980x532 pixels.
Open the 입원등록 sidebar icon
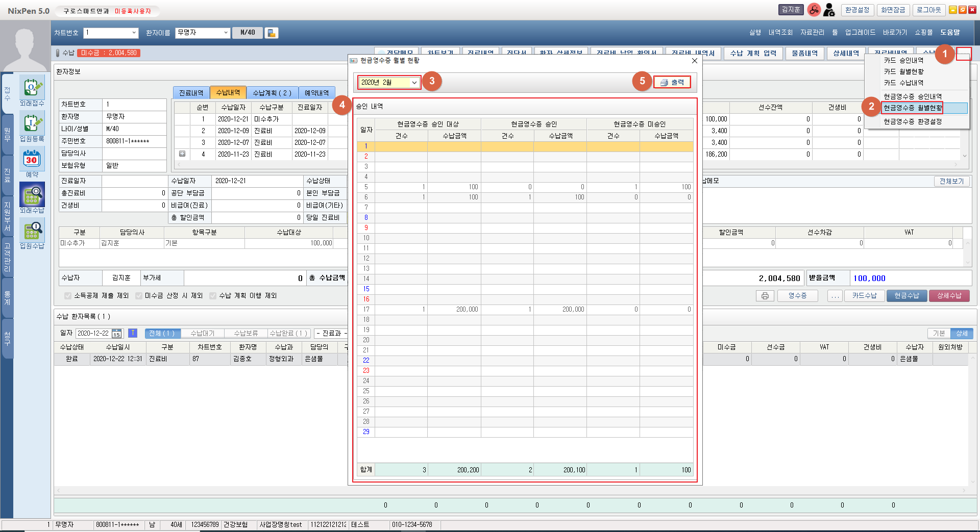pos(32,124)
